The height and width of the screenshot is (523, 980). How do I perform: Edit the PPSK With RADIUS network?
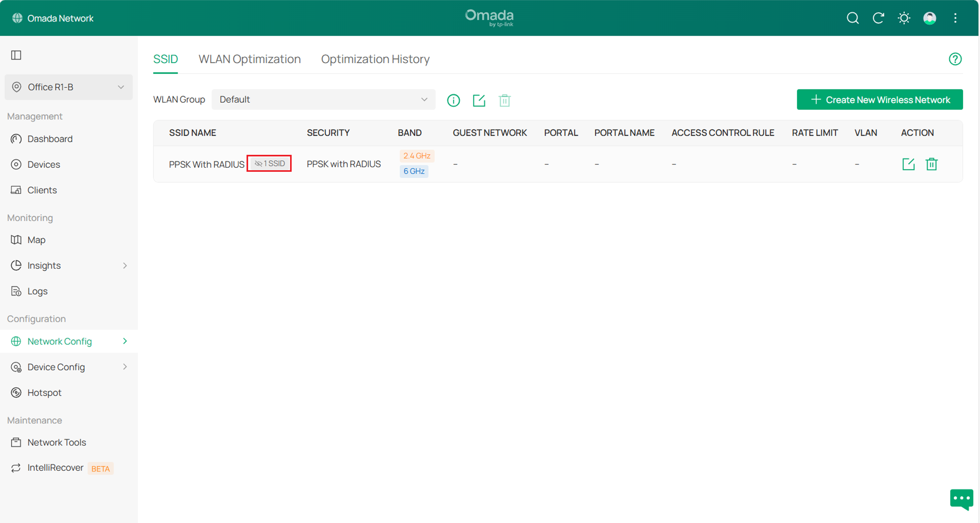[x=908, y=164]
